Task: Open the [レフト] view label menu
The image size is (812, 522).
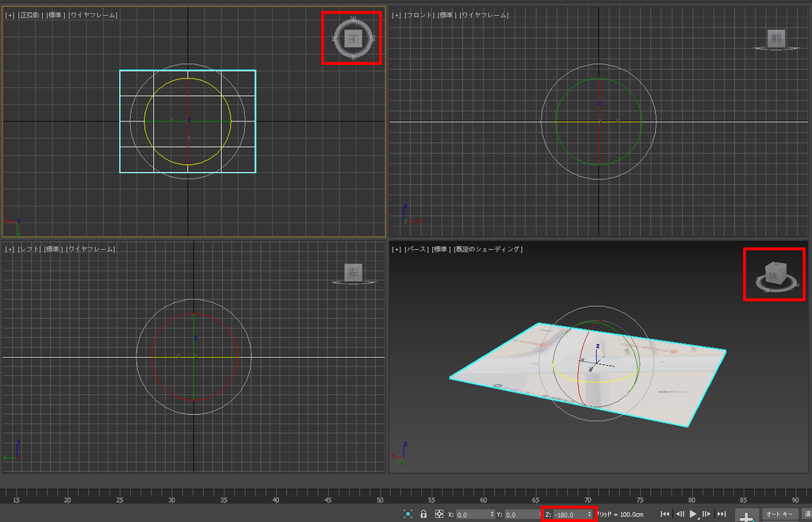Action: click(30, 249)
